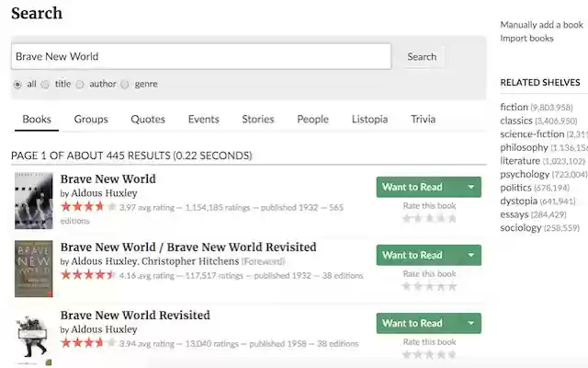Open 'Brave New World / Brave New World Revisited' title
The height and width of the screenshot is (368, 588).
point(188,247)
